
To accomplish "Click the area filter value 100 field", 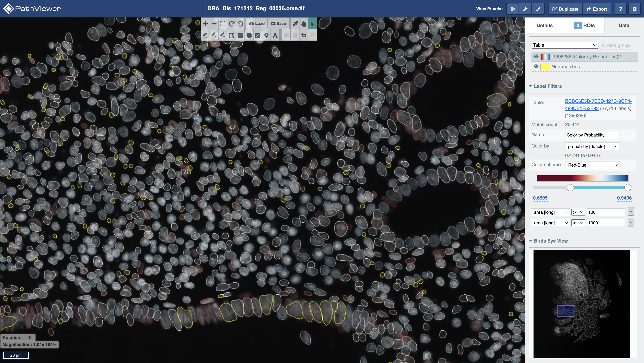I will tap(606, 212).
